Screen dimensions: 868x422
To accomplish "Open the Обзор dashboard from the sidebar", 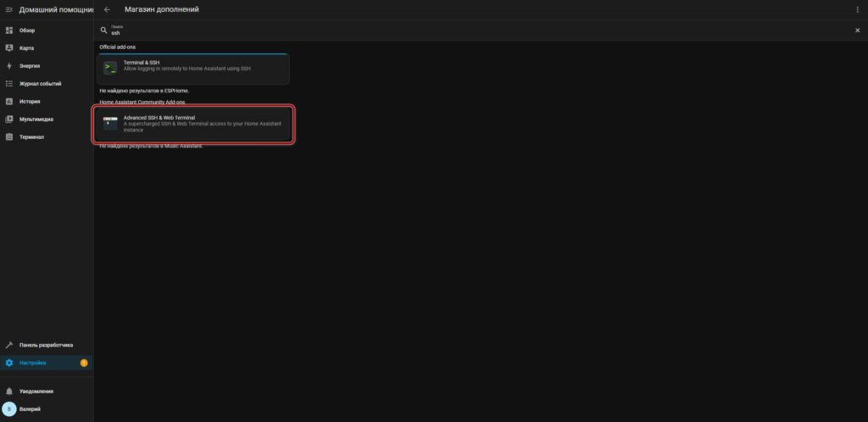I will (27, 30).
